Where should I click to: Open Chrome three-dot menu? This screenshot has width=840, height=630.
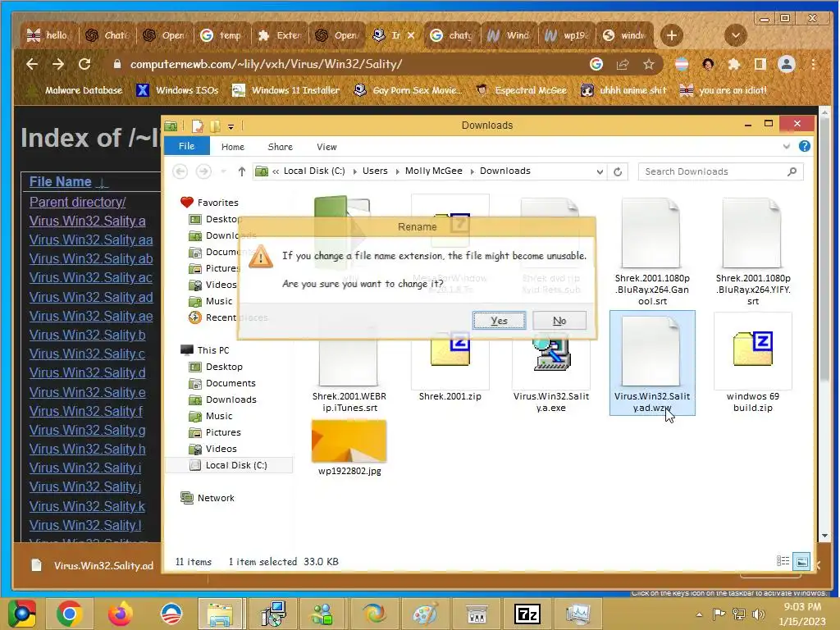[x=813, y=64]
